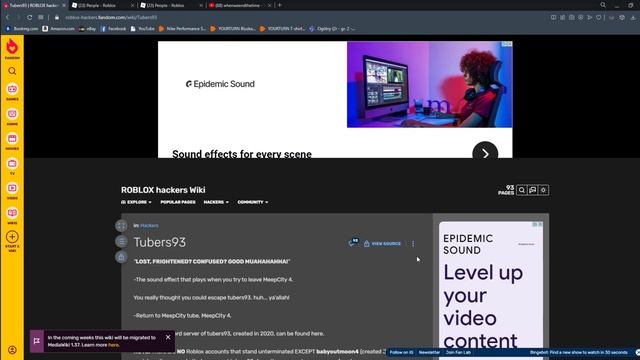Click Join Fan Lab footer link

(x=458, y=352)
